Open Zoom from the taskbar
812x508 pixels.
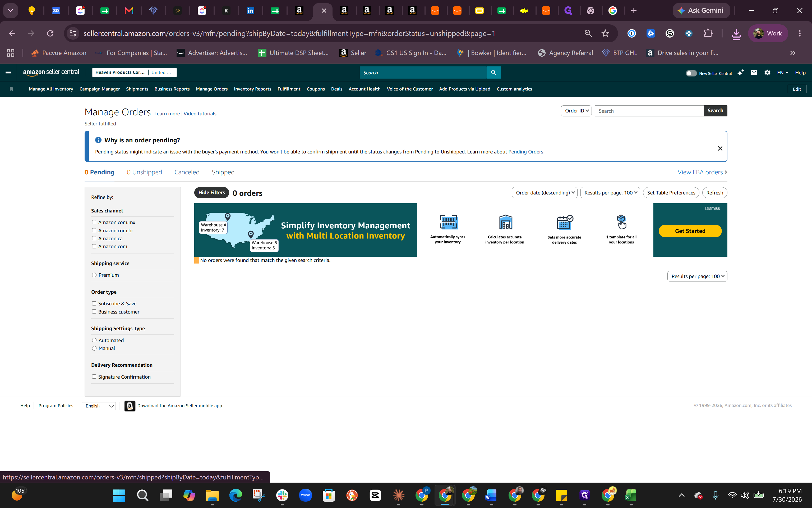(x=305, y=495)
